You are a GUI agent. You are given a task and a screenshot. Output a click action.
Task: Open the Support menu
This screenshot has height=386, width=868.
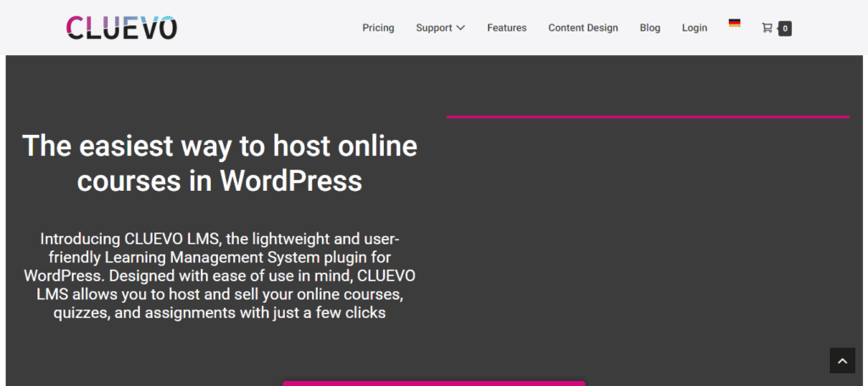(x=434, y=28)
